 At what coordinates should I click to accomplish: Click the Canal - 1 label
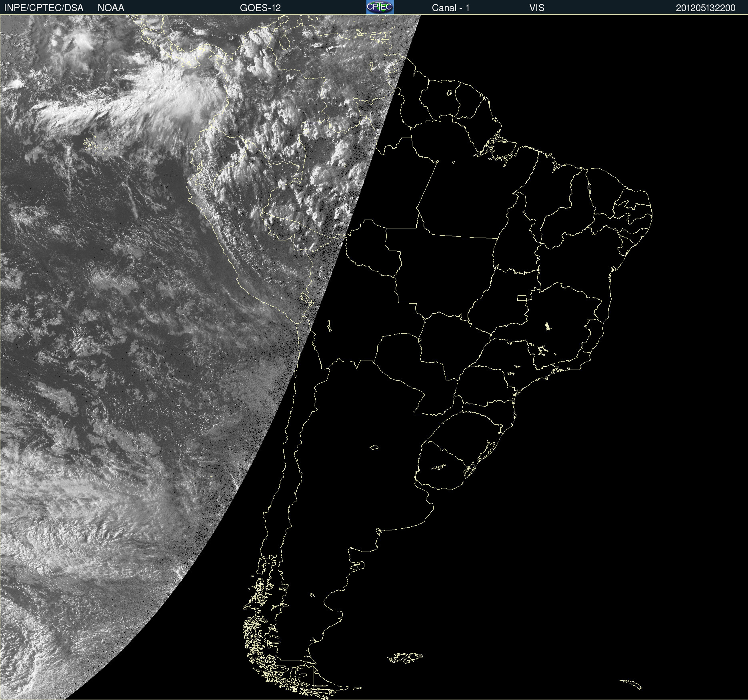(x=451, y=8)
